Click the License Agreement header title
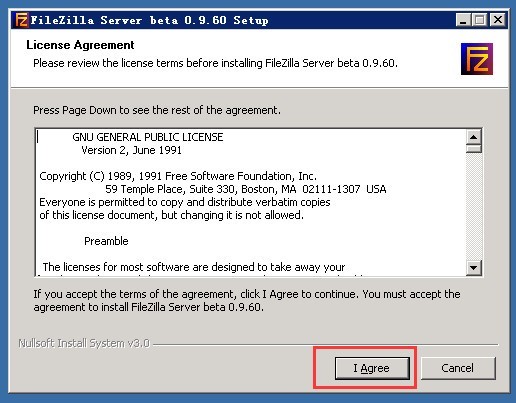Screen dimensions: 516x403 pyautogui.click(x=80, y=45)
